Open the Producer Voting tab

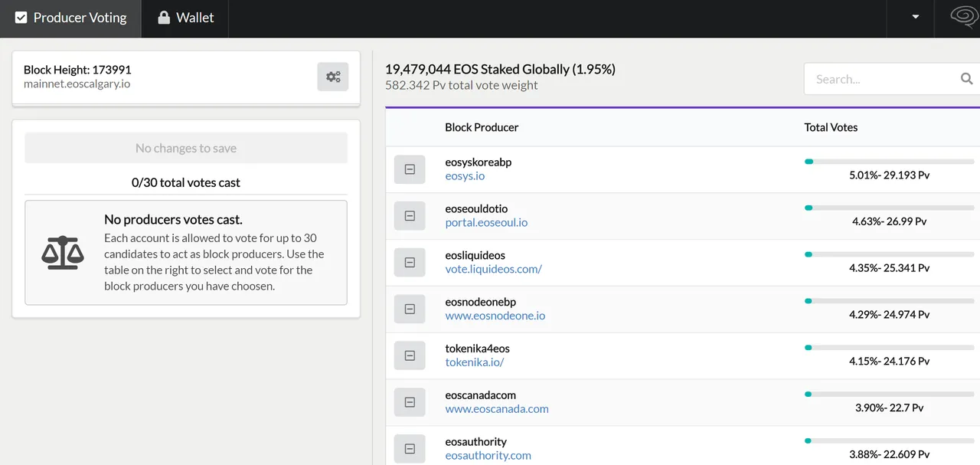70,18
